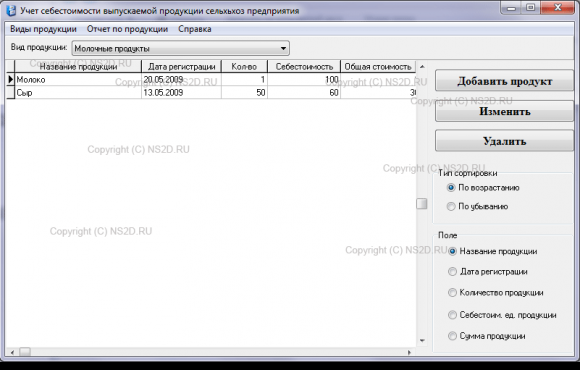
Task: Open the Справка menu
Action: pos(195,29)
